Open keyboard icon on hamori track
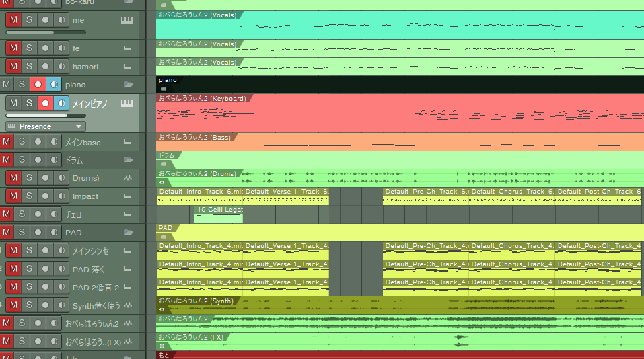 coord(128,66)
